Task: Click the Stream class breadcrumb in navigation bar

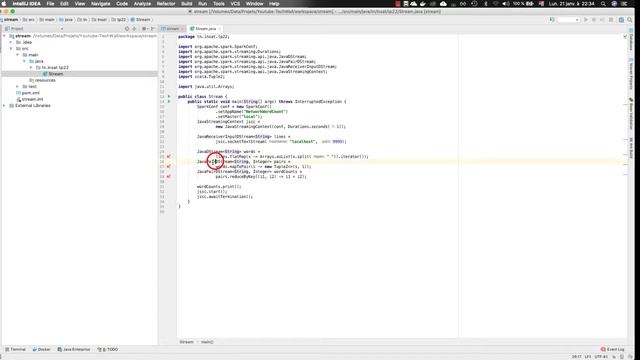Action: 141,20
